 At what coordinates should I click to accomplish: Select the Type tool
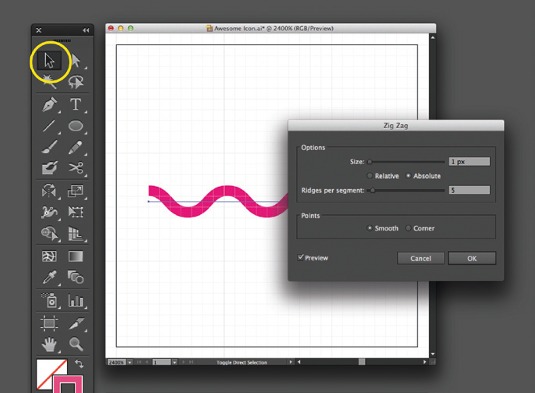75,104
